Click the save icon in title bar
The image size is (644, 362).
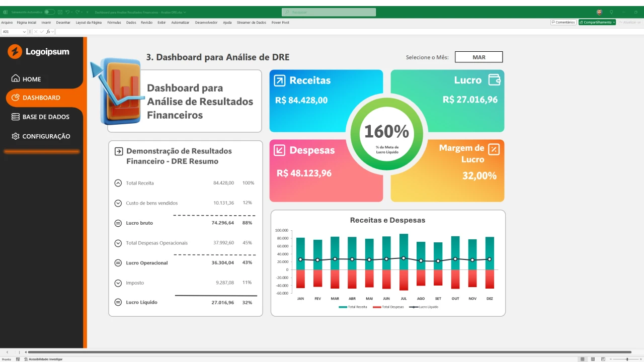click(60, 12)
